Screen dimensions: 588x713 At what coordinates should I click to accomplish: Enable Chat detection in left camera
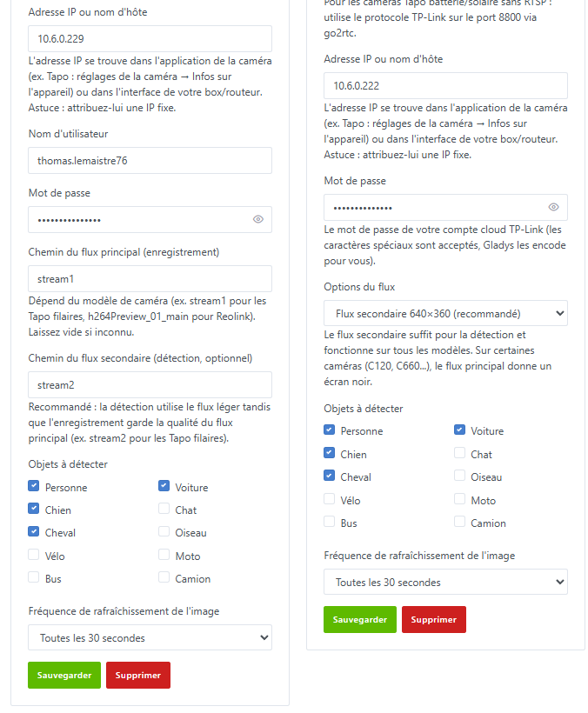pyautogui.click(x=164, y=509)
